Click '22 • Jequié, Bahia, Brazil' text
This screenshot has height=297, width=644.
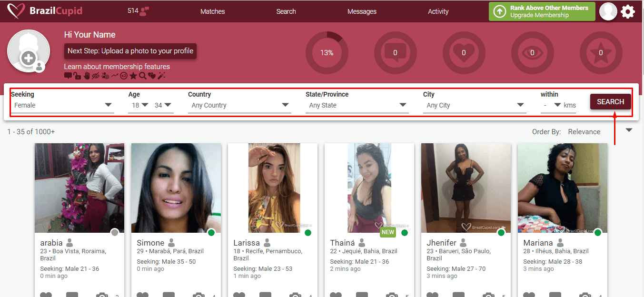click(x=364, y=251)
